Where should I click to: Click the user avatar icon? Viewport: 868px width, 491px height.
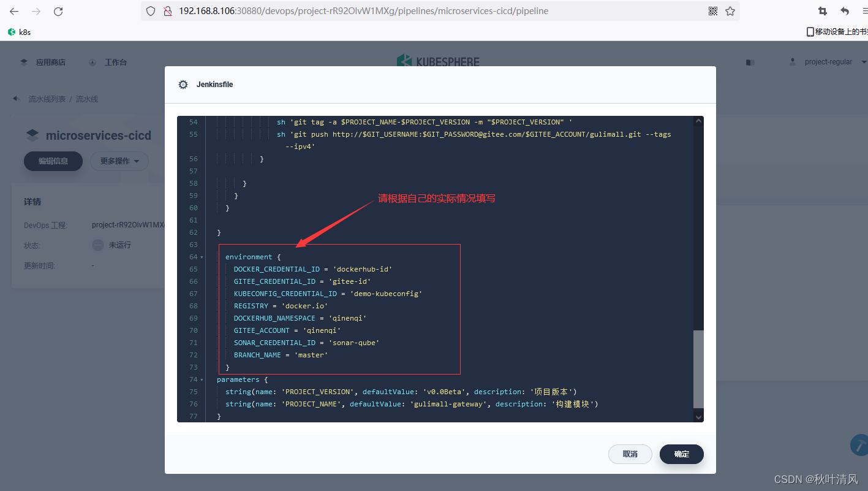[793, 62]
